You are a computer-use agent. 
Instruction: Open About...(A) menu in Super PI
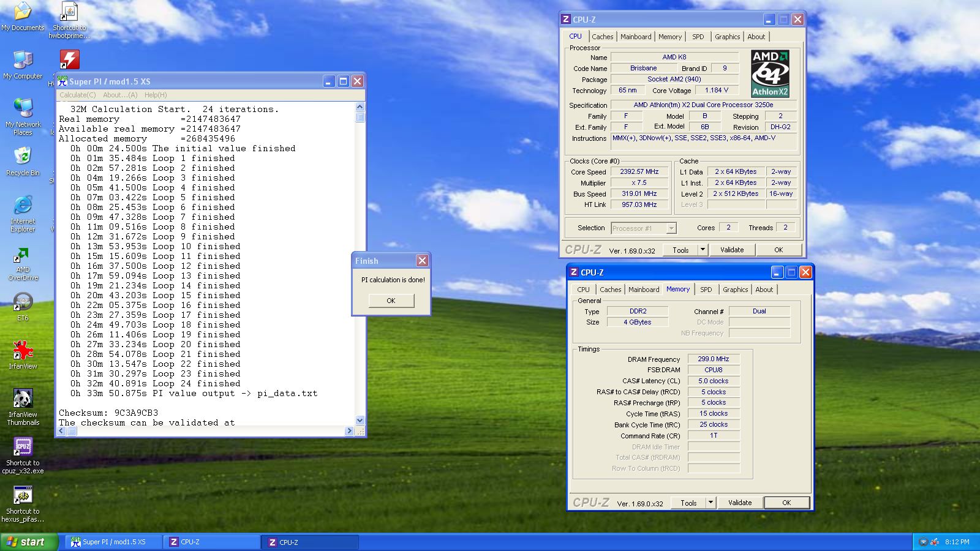click(120, 95)
